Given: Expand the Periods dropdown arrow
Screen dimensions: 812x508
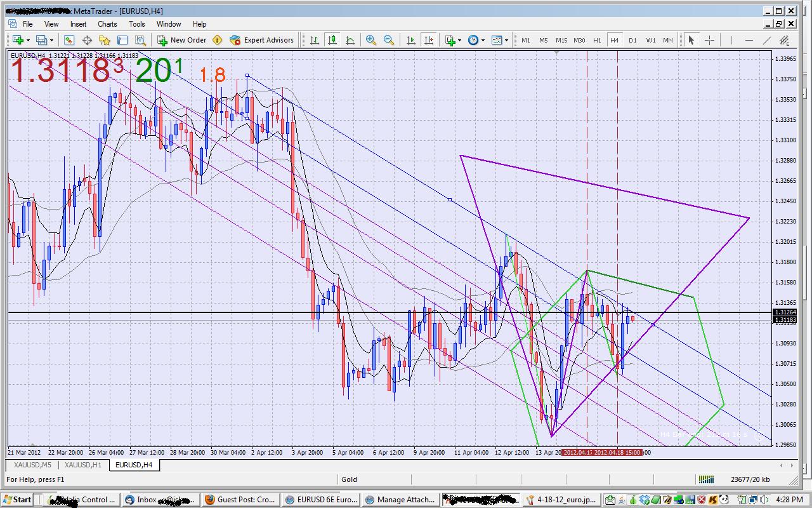Looking at the screenshot, I should (x=483, y=40).
